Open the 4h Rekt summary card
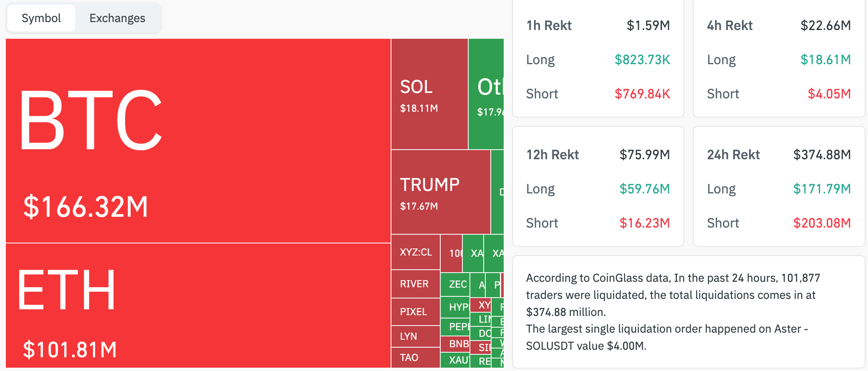Screen dimensions: 868x371 779,58
